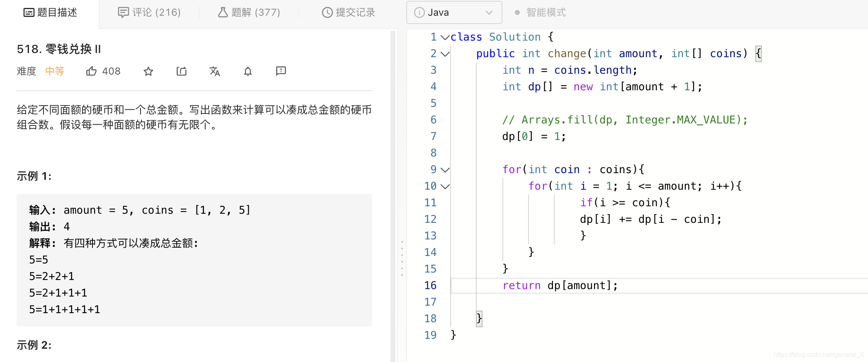Click the comment icon beside 评论
The image size is (868, 362).
(123, 12)
